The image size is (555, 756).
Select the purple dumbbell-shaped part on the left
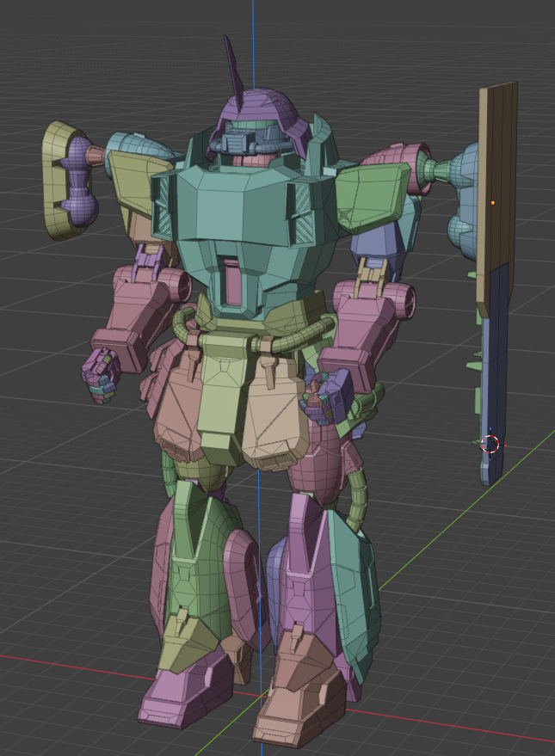(78, 180)
